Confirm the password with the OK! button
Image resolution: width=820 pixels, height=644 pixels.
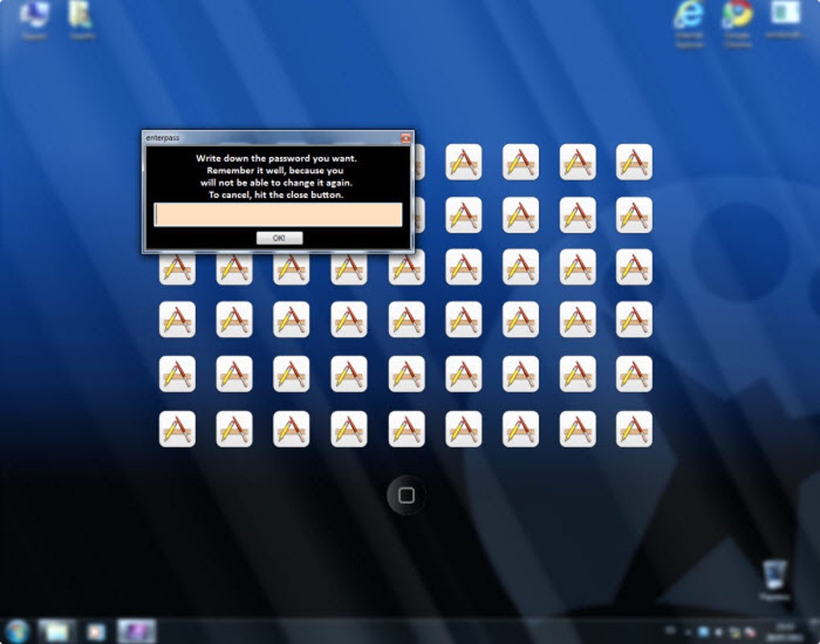[279, 238]
